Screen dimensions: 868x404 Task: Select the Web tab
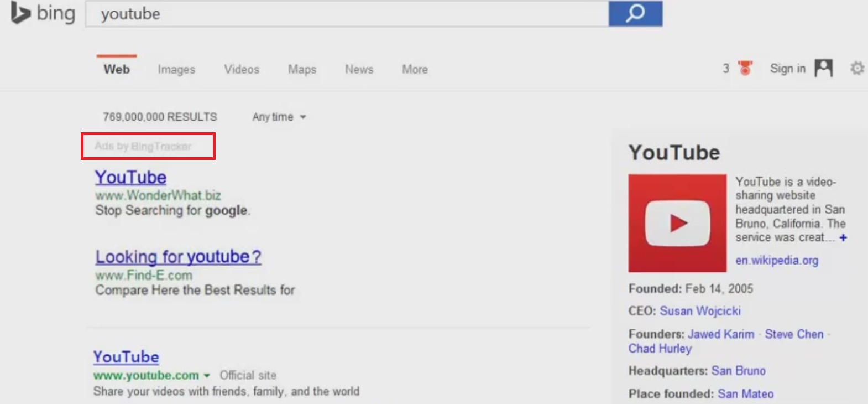pos(117,69)
